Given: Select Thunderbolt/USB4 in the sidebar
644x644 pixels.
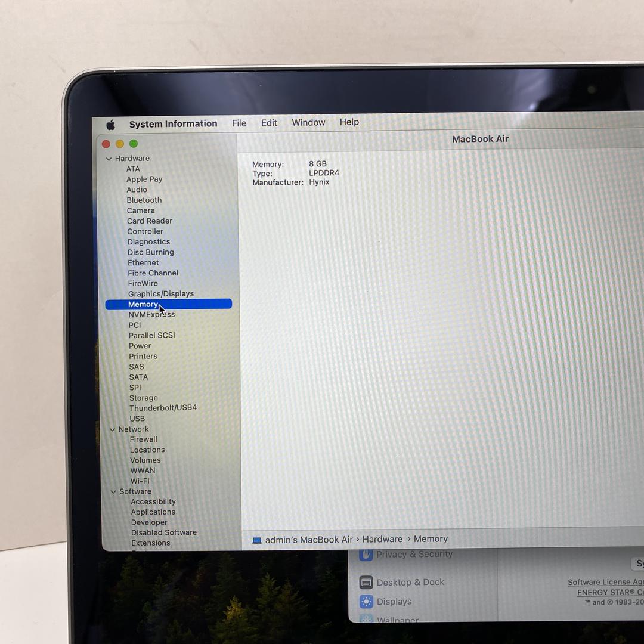Looking at the screenshot, I should coord(163,408).
